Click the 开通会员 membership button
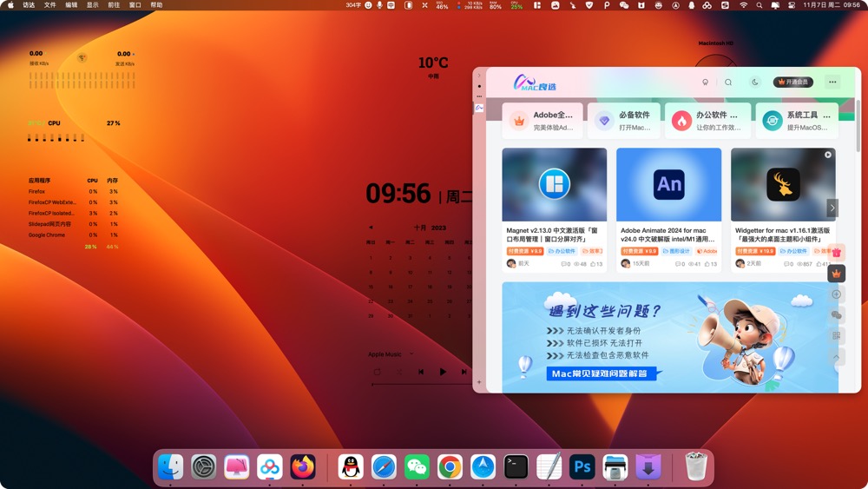This screenshot has height=489, width=868. click(793, 82)
